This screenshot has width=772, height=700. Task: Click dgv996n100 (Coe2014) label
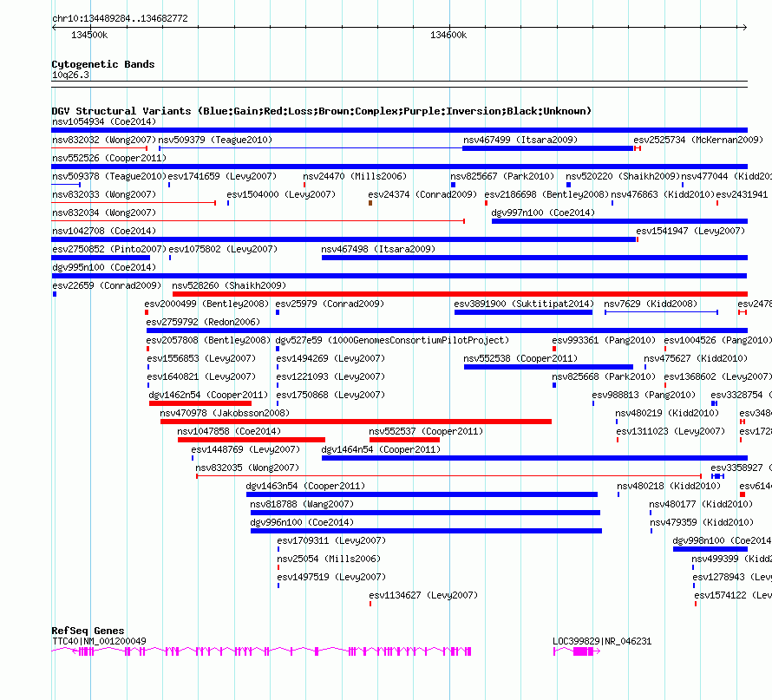pyautogui.click(x=302, y=522)
